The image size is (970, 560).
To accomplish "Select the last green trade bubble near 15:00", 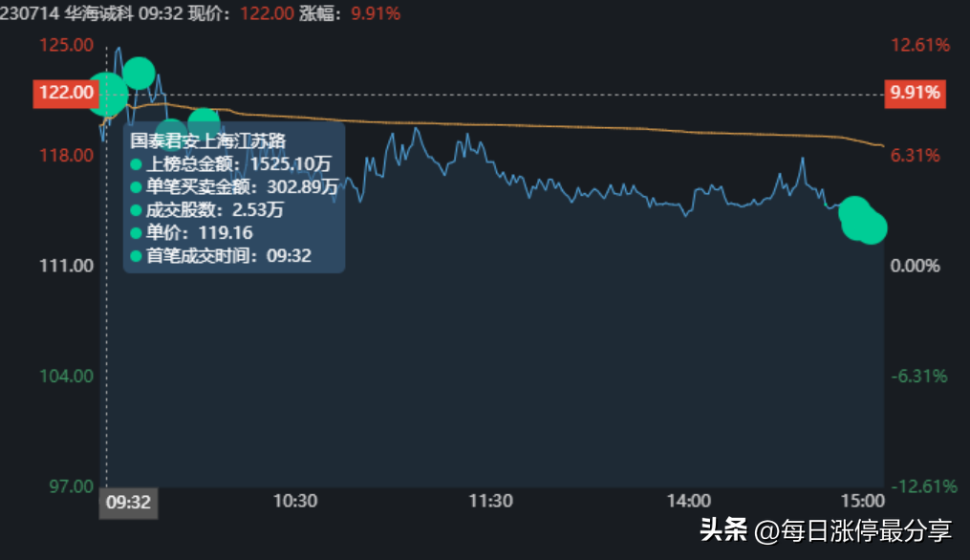I will click(871, 227).
